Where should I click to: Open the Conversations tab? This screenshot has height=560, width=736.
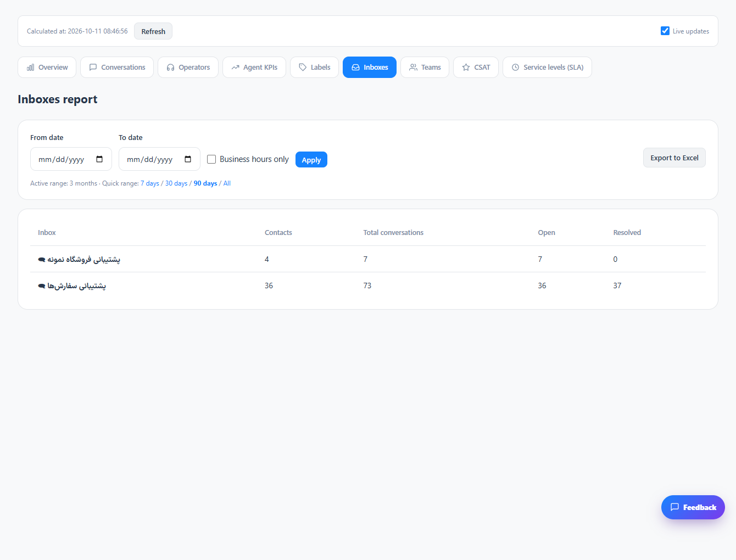tap(117, 68)
